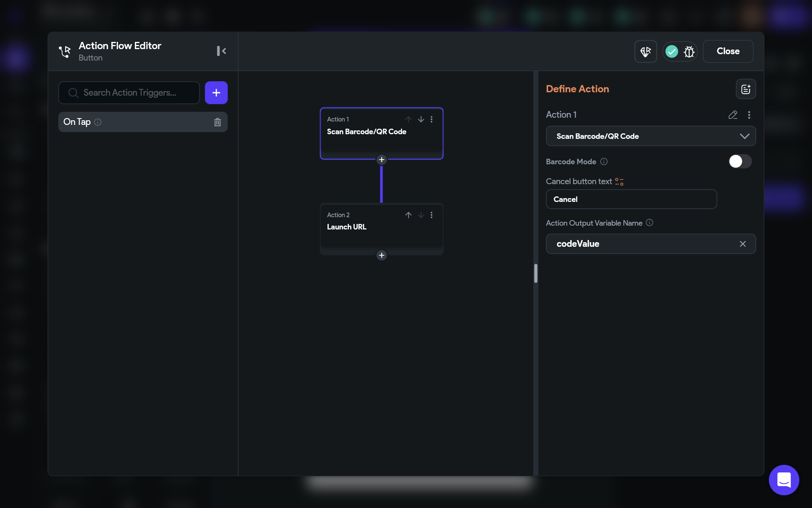
Task: Delete the On Tap trigger
Action: (217, 122)
